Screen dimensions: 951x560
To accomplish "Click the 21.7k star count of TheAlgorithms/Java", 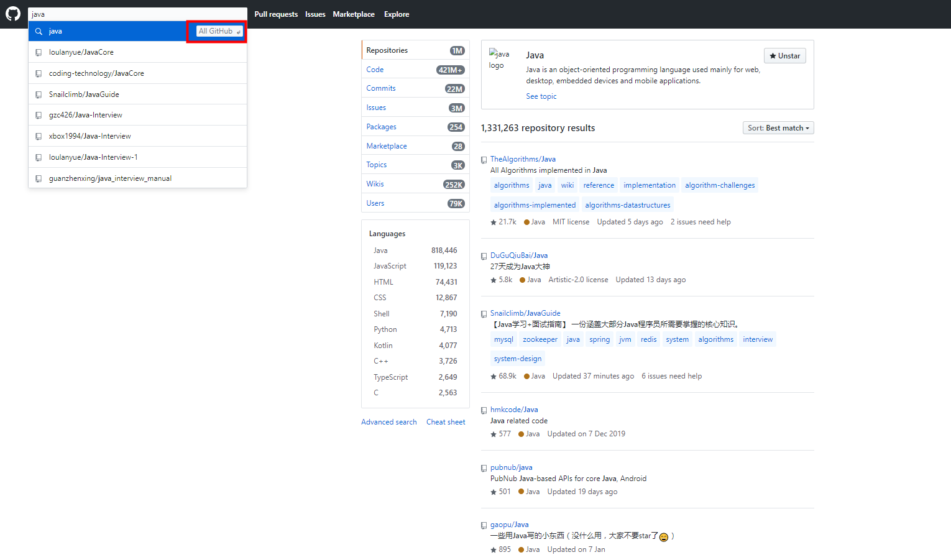I will click(x=503, y=222).
